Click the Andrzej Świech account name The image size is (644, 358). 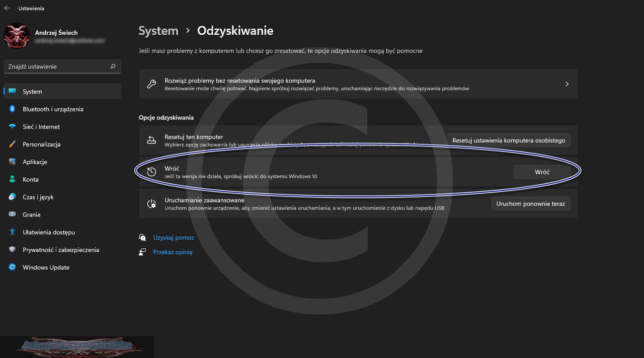56,33
